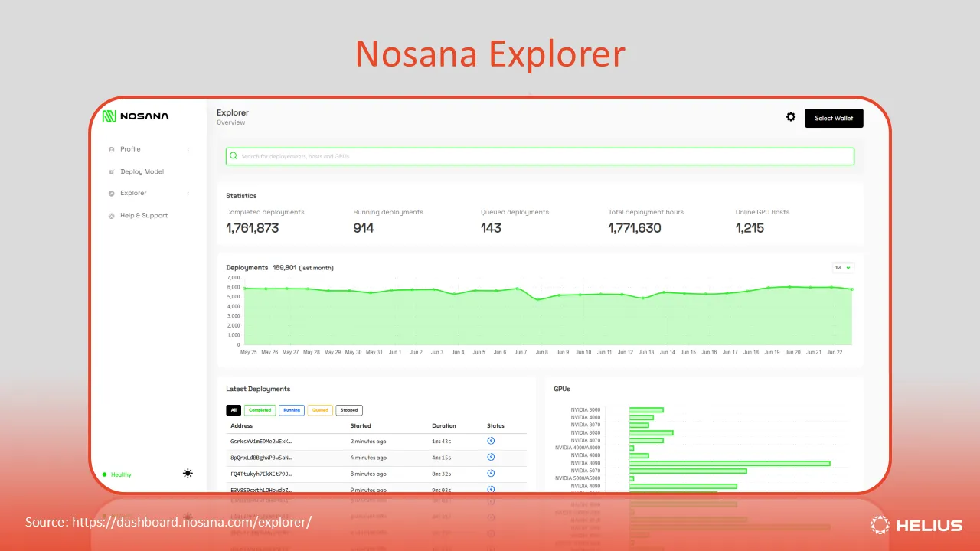
Task: Click the Completed deployments value 1,761,873
Action: (253, 228)
